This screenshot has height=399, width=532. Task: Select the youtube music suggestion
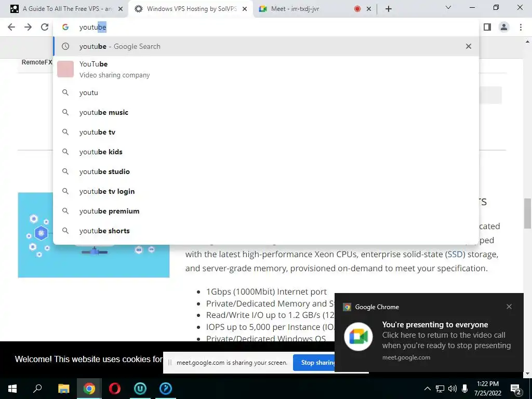point(265,112)
